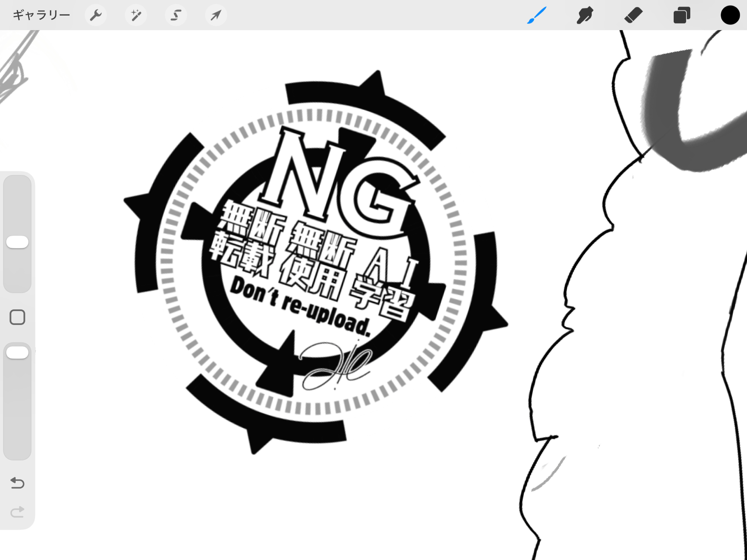Tap the square modify button in sidebar
The height and width of the screenshot is (560, 747).
click(x=17, y=317)
